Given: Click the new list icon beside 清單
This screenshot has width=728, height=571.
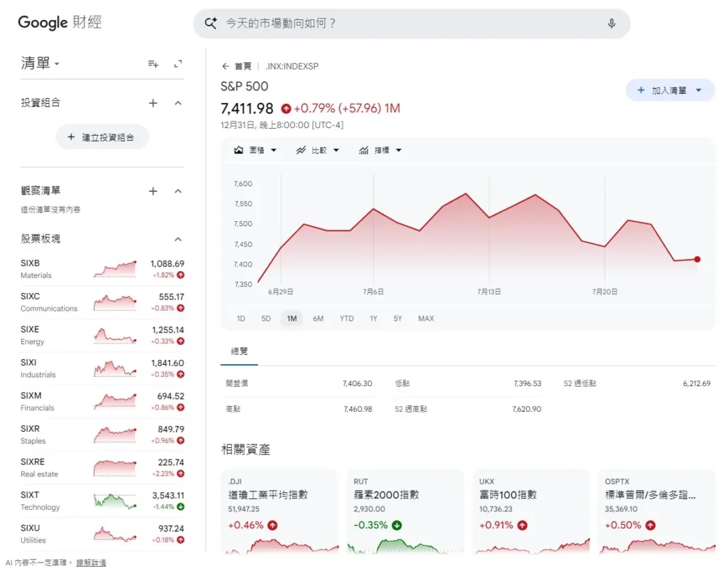Looking at the screenshot, I should click(154, 63).
